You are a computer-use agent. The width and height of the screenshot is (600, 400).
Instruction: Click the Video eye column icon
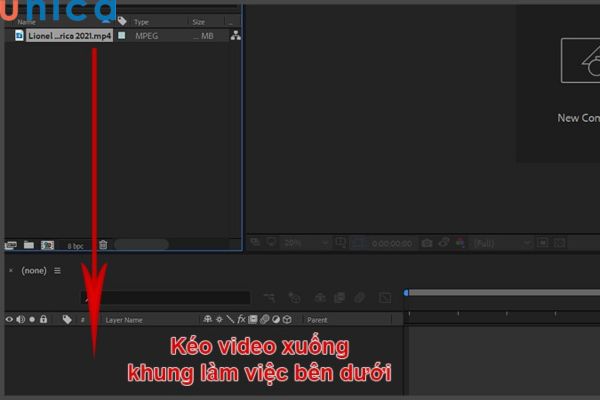pyautogui.click(x=9, y=319)
